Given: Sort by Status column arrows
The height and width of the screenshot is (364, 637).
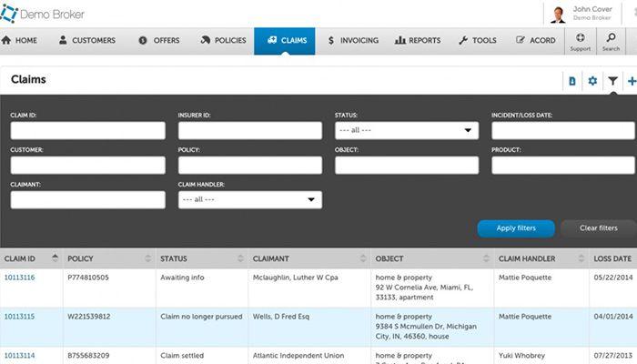Looking at the screenshot, I should click(x=240, y=258).
